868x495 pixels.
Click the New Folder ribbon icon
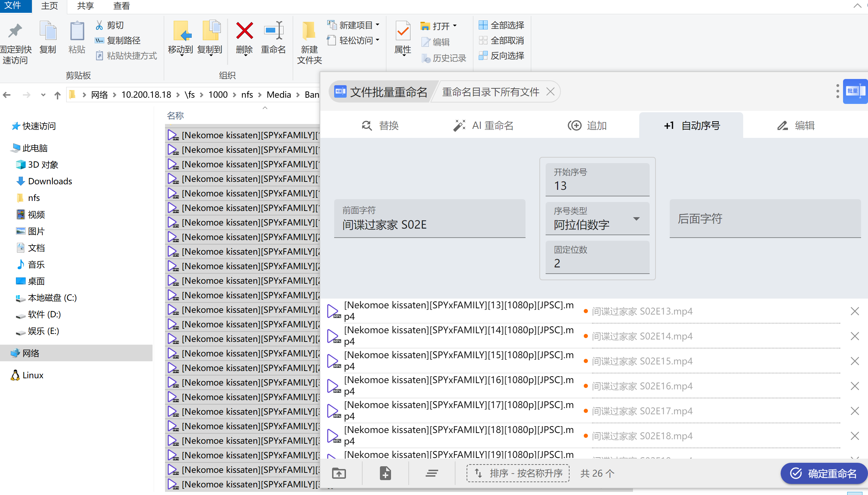[309, 32]
